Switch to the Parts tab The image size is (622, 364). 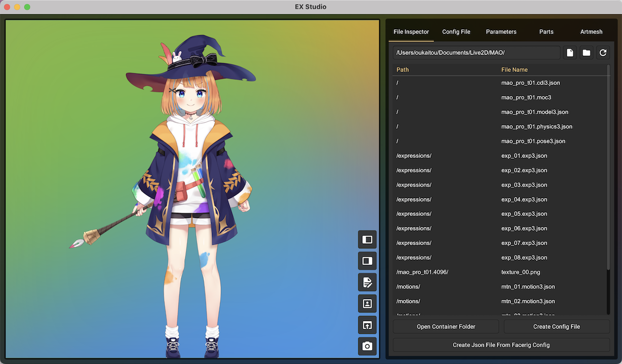click(546, 31)
